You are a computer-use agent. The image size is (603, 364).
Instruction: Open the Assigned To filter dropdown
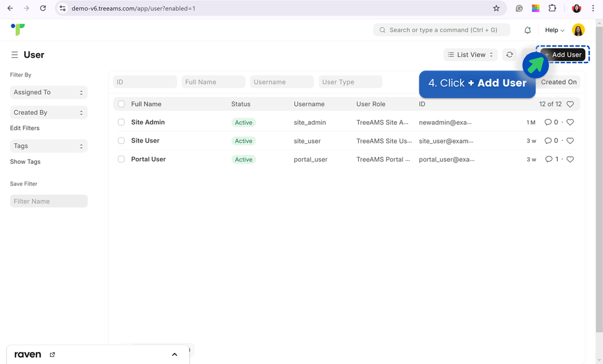coord(49,92)
